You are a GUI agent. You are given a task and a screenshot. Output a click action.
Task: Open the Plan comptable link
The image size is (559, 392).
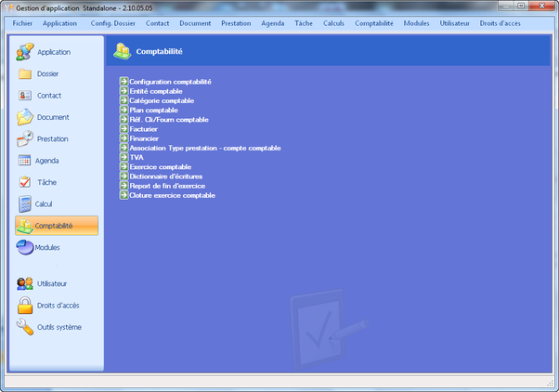(153, 111)
